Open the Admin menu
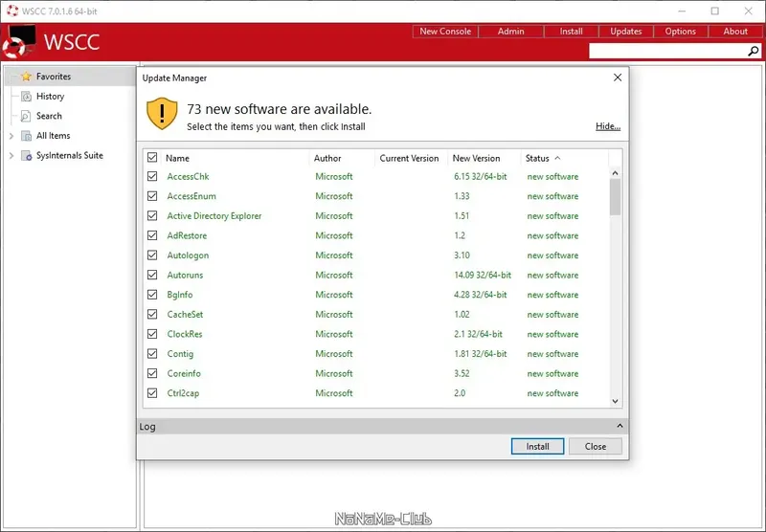The width and height of the screenshot is (766, 532). point(510,32)
